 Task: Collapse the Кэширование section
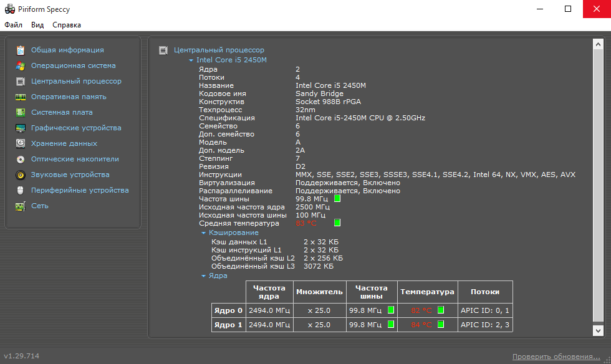click(x=203, y=232)
